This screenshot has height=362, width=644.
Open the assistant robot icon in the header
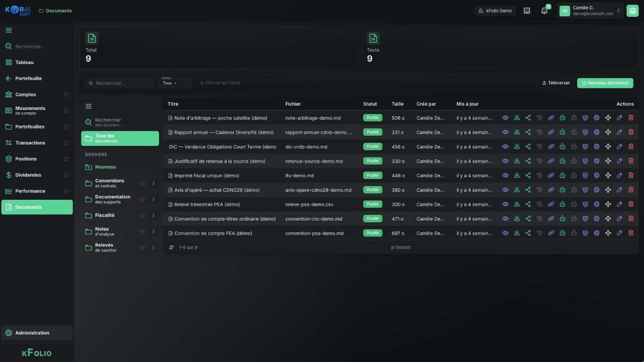click(x=632, y=11)
